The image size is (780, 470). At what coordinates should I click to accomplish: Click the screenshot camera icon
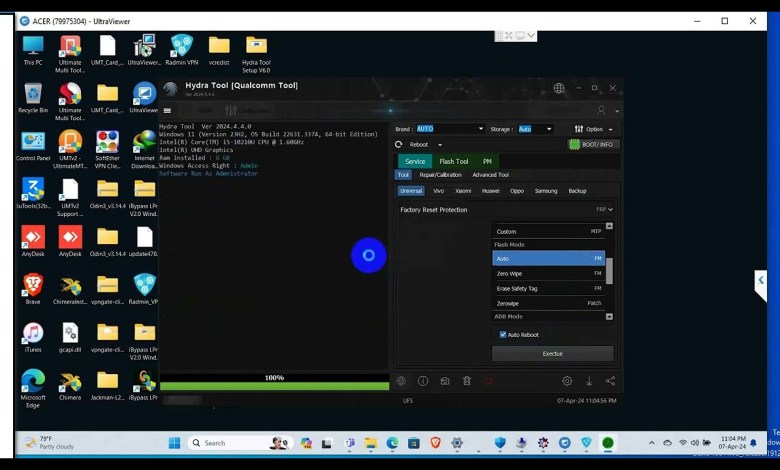pos(445,381)
